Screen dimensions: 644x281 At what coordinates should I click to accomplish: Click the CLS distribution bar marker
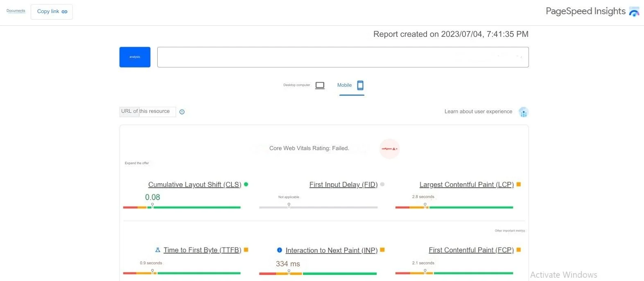coord(152,206)
